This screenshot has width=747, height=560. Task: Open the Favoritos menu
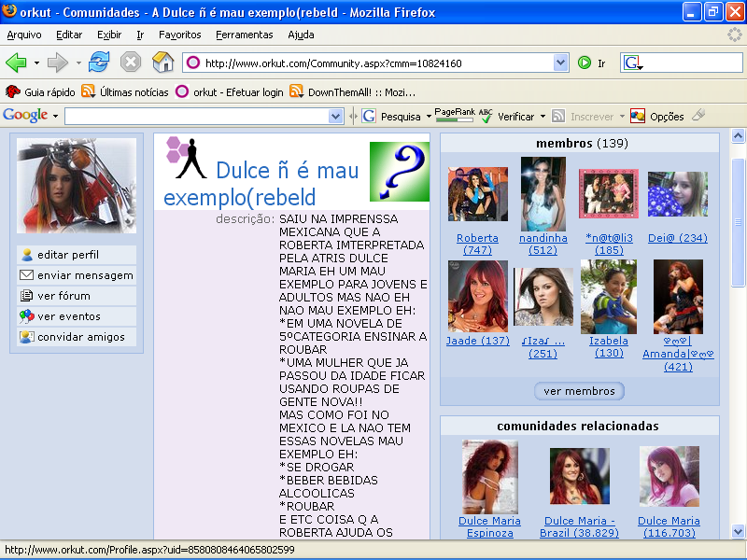[x=179, y=35]
